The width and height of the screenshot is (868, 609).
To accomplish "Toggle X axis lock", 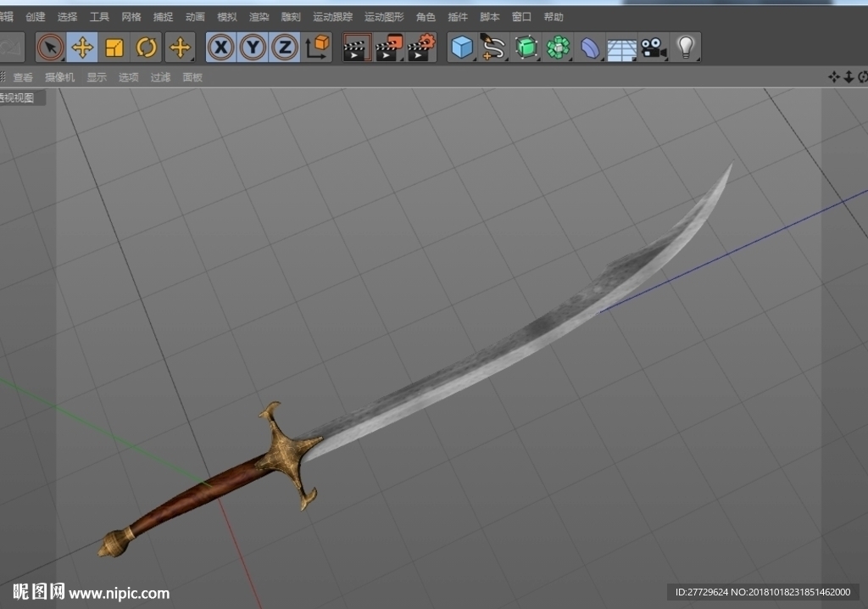I will 221,47.
